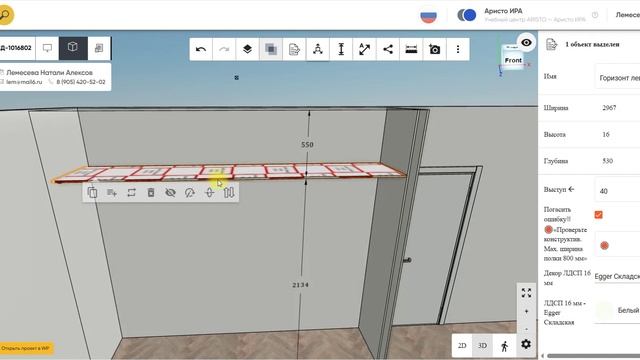Open the Декор ЛДСП Egger dropdown
Viewport: 640px width, 360px height.
point(617,276)
